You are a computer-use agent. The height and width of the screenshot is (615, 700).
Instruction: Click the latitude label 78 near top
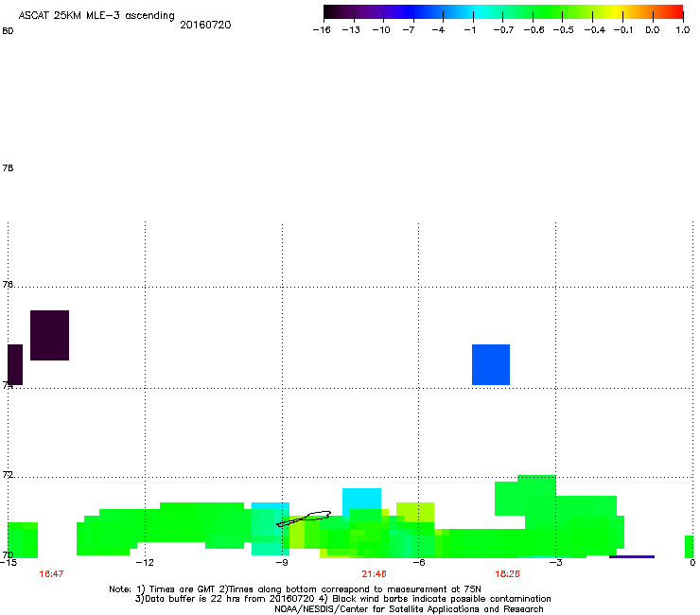[x=8, y=167]
